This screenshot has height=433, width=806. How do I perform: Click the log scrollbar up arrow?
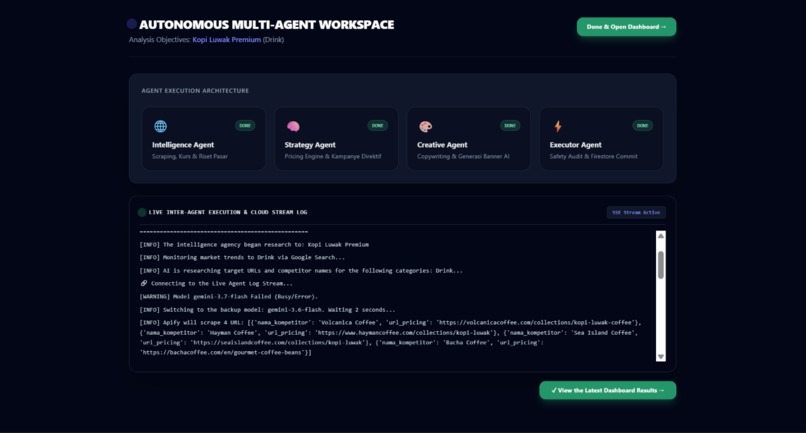(x=661, y=236)
